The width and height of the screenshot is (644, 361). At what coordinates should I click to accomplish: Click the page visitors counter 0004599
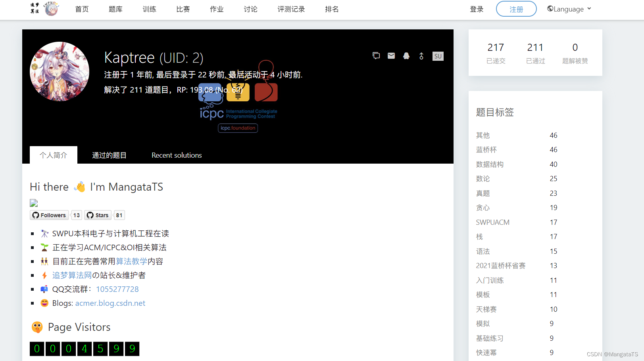85,349
